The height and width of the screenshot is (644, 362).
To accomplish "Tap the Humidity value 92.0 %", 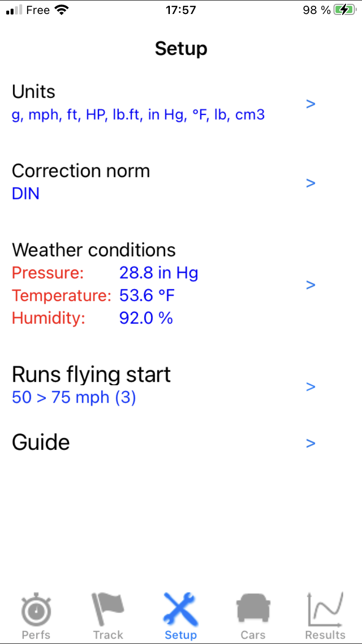I will coord(146,318).
